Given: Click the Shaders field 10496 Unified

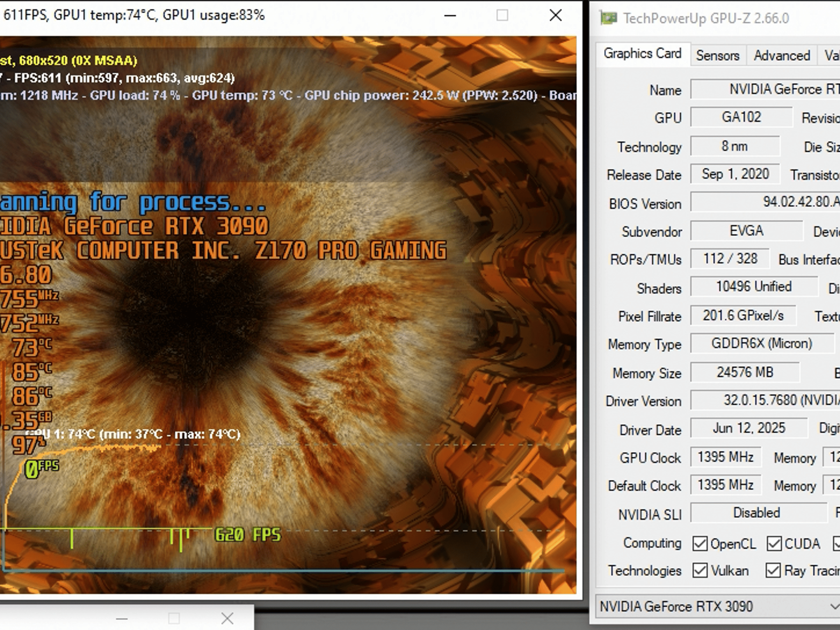Looking at the screenshot, I should click(754, 287).
